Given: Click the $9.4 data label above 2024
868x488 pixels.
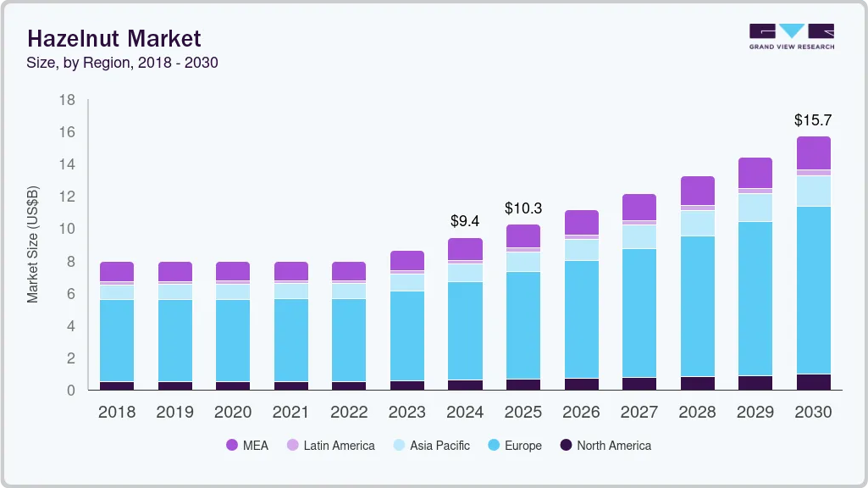Looking at the screenshot, I should (x=465, y=222).
